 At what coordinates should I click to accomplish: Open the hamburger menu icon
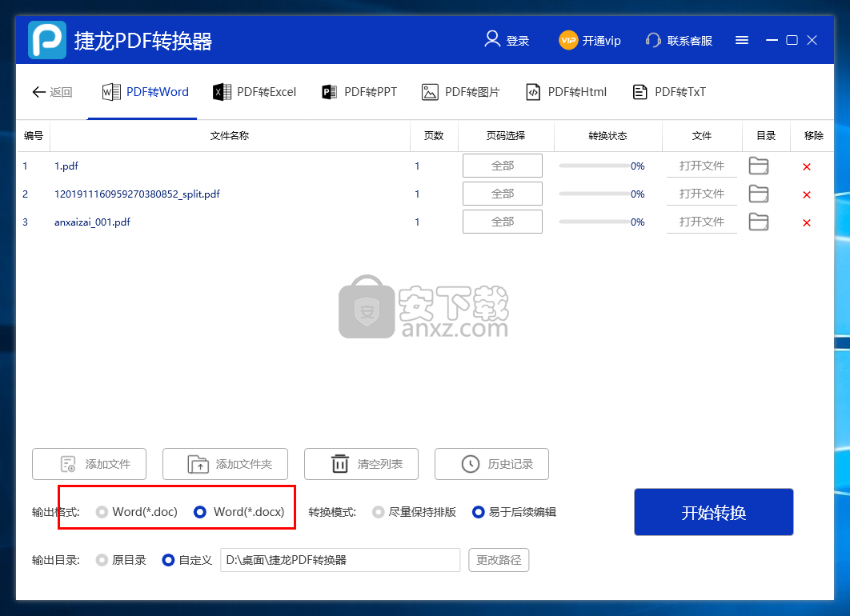(x=742, y=40)
